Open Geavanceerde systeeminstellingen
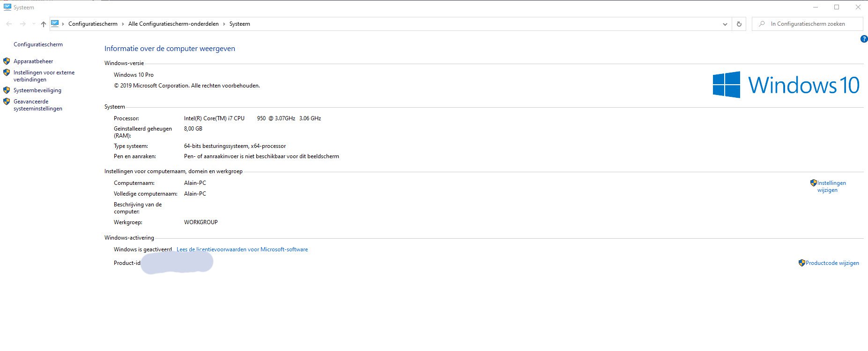This screenshot has height=351, width=868. pos(38,105)
